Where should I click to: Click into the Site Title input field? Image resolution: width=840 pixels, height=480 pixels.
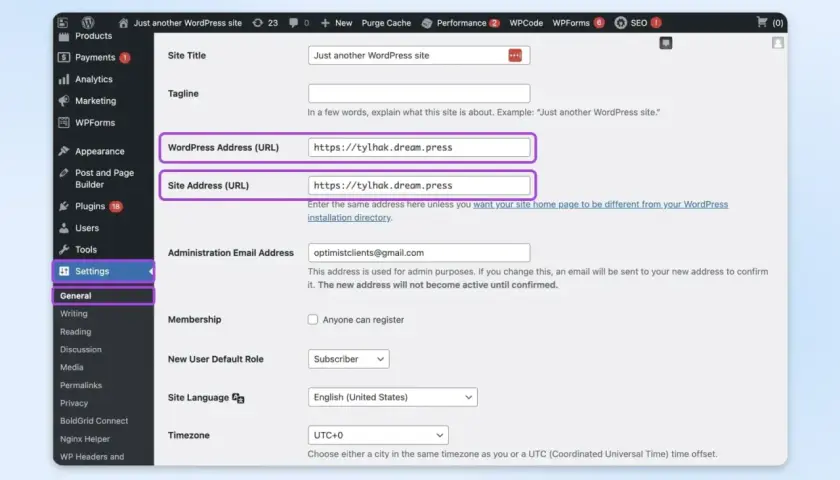[419, 55]
